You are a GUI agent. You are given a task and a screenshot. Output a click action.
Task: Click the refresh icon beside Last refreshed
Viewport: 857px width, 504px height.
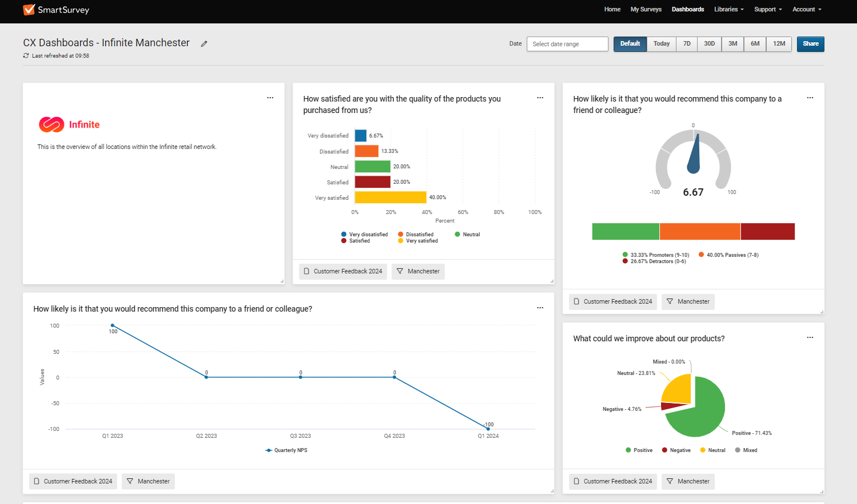click(26, 56)
